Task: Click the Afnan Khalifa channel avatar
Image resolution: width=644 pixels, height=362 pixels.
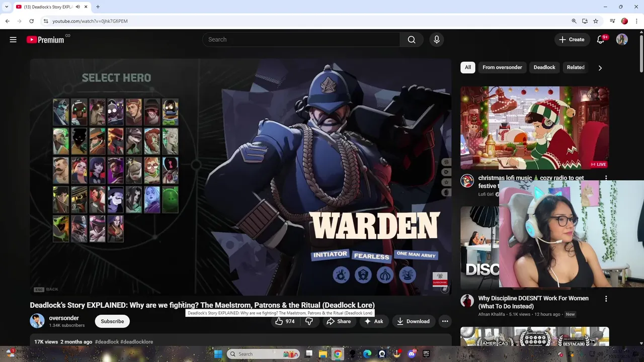Action: 467,301
